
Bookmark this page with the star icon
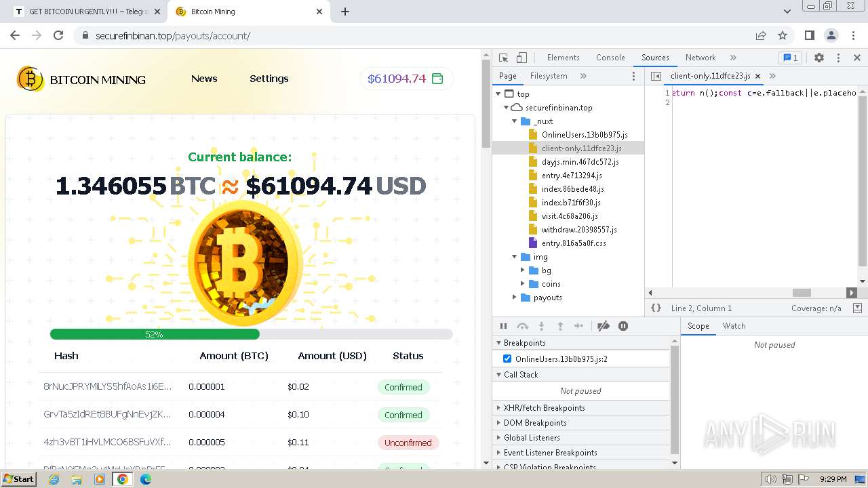[783, 35]
